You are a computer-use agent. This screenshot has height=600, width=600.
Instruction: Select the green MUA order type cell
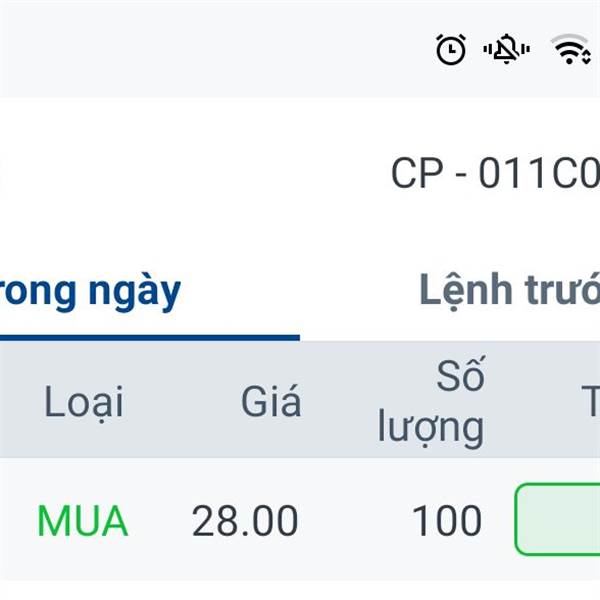tap(83, 521)
